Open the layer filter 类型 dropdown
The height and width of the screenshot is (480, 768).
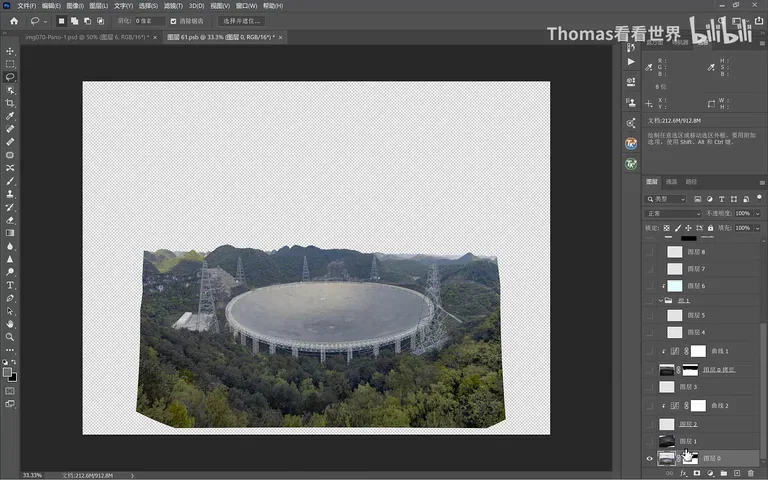pos(665,199)
